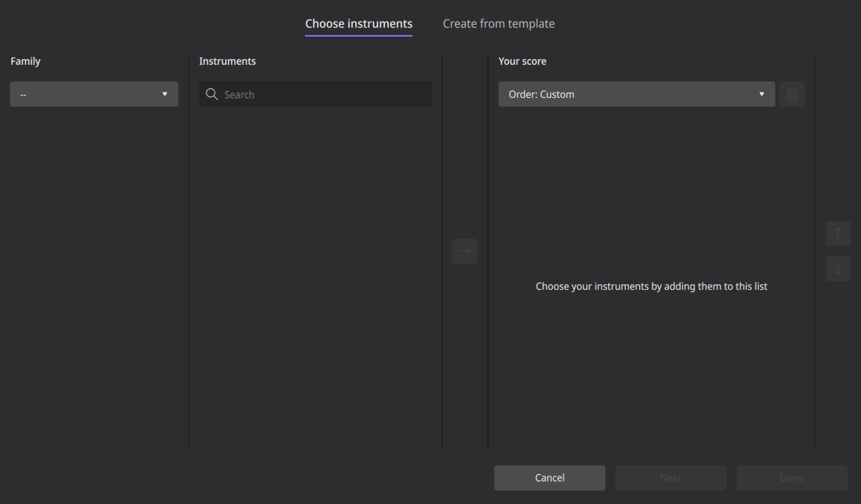Click the move instrument up arrow
The width and height of the screenshot is (861, 504).
coord(838,234)
